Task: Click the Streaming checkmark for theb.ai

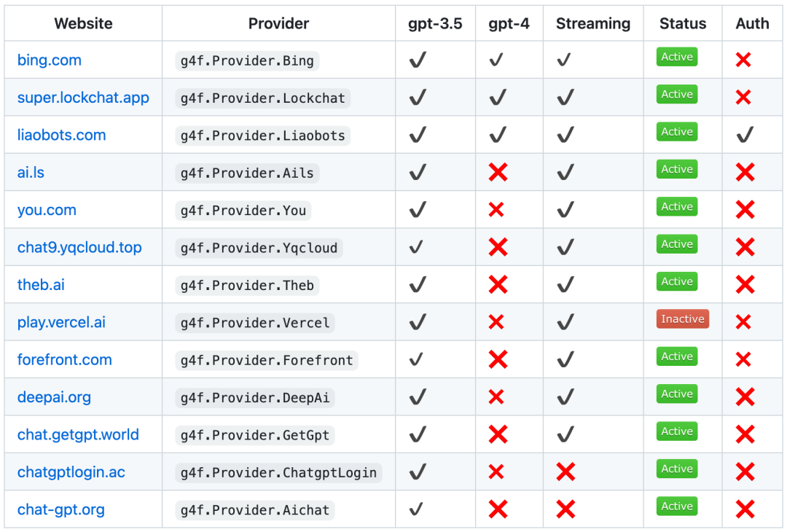Action: pyautogui.click(x=565, y=285)
